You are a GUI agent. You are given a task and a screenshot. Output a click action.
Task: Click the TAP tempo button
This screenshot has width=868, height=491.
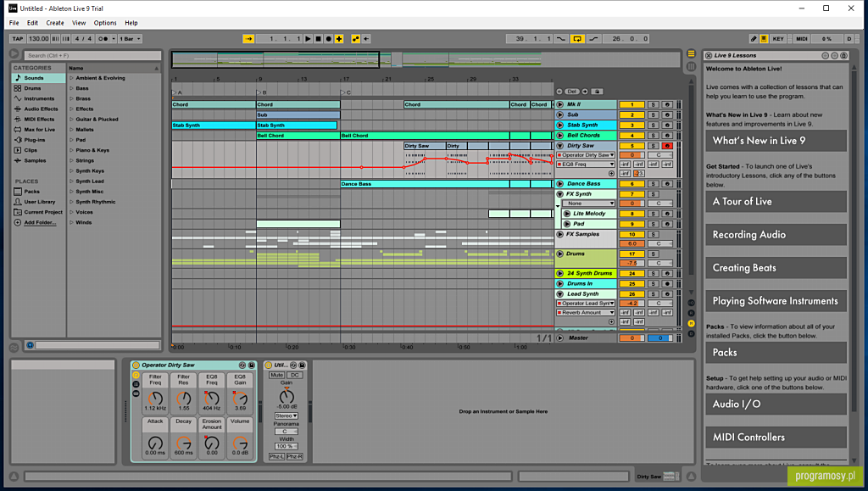(18, 39)
